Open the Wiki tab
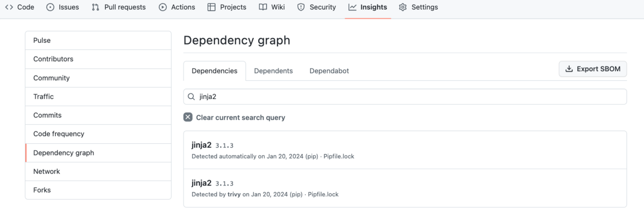Viewport: 644px width, 215px height. [x=272, y=8]
